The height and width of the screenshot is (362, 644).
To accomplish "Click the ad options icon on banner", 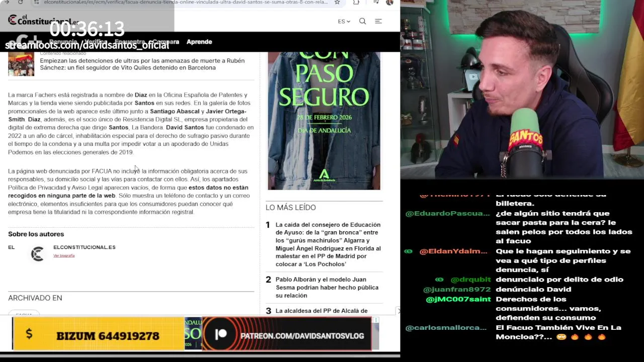I will [x=376, y=320].
